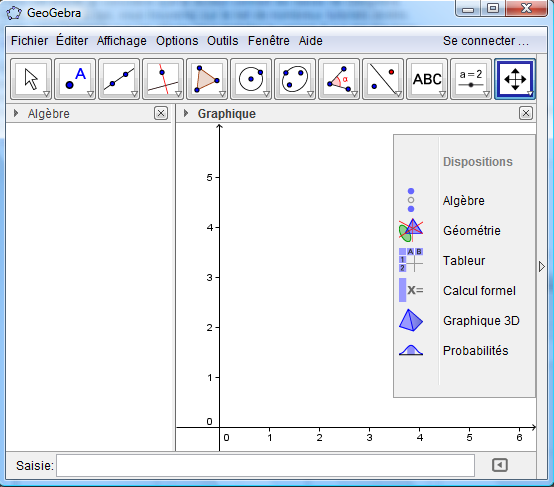Open the Polygon tool dropdown arrow

coord(222,94)
